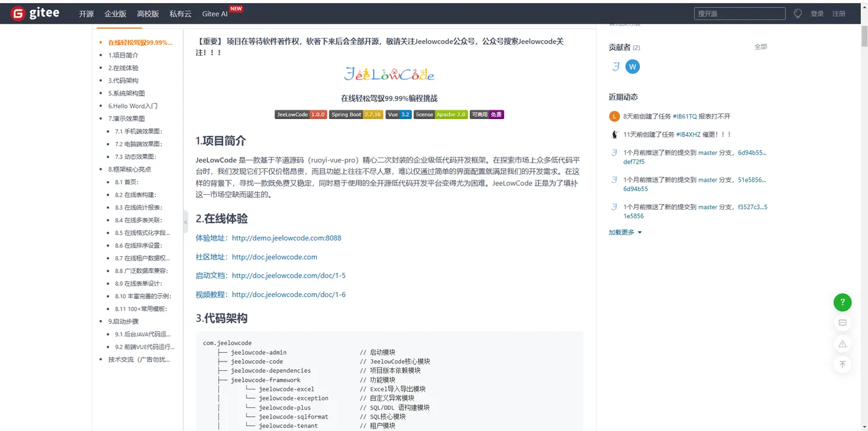The image size is (868, 431).
Task: Click the report warning floating icon
Action: (842, 344)
